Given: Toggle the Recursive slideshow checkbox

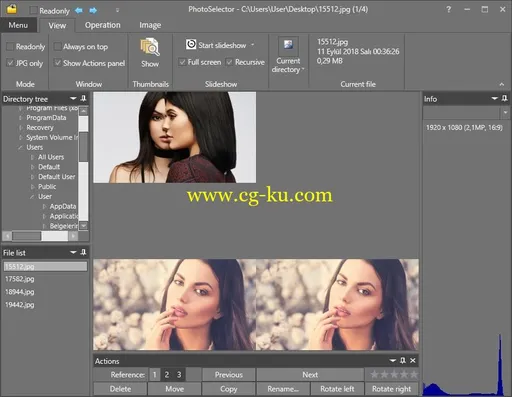Looking at the screenshot, I should [x=229, y=62].
